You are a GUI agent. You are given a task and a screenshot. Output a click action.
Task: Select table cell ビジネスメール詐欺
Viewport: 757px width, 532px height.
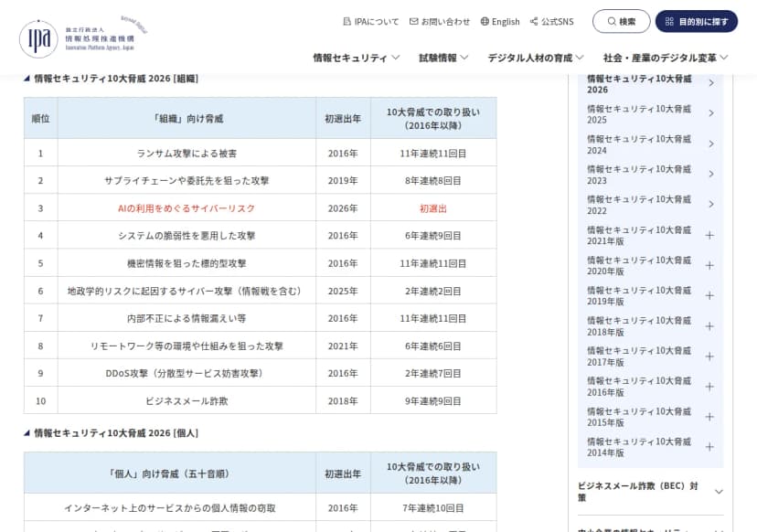point(187,401)
